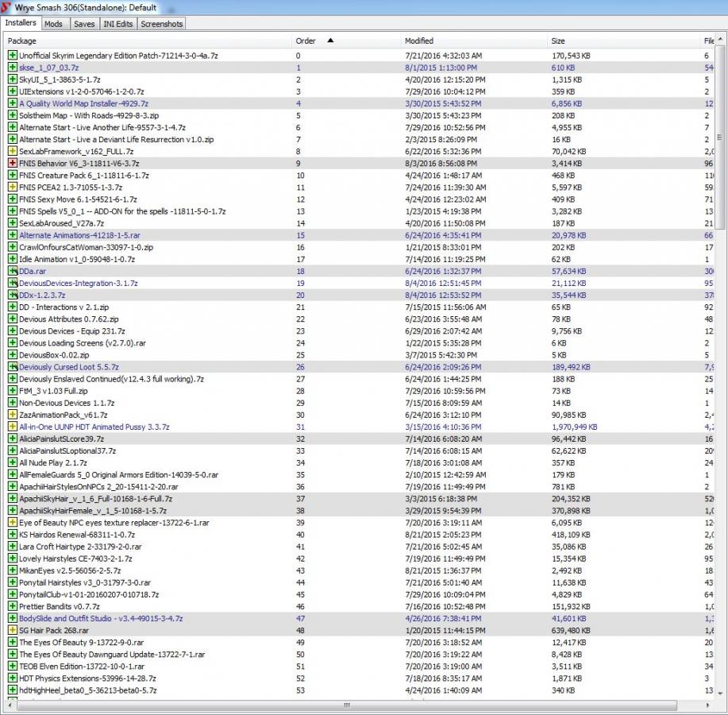Sort by the Modified column header

tap(474, 41)
